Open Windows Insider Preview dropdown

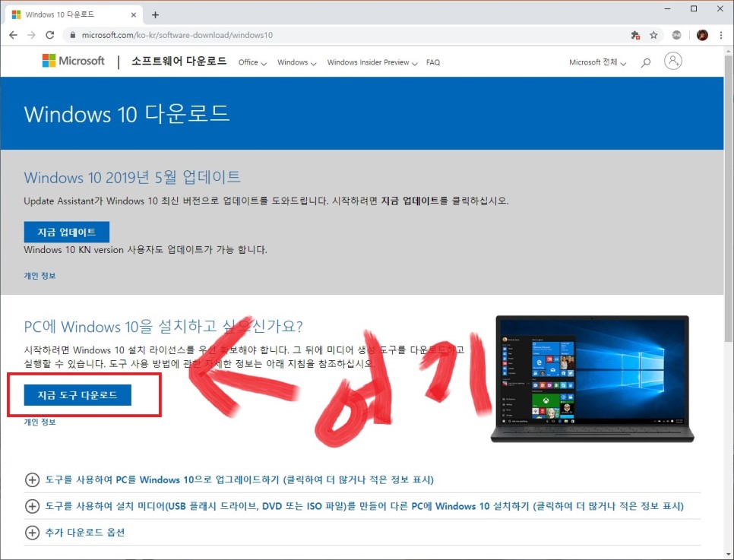tap(372, 62)
